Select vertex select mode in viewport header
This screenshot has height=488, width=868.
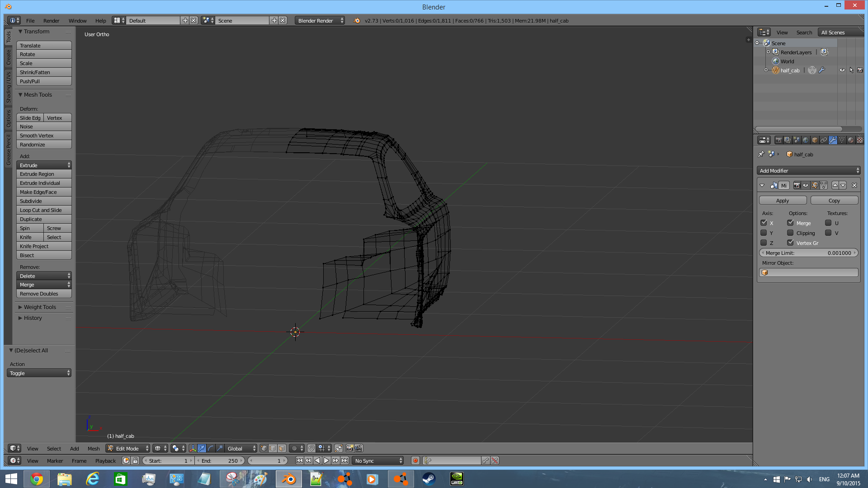coord(264,448)
